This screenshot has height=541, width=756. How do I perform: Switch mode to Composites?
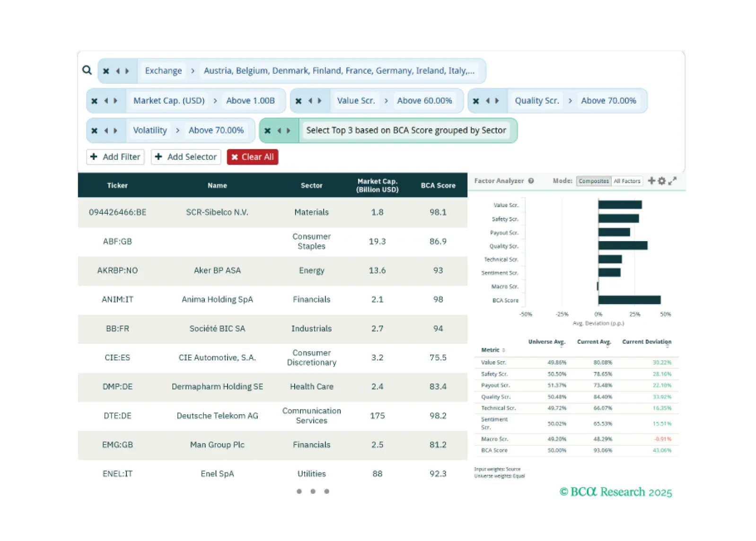click(x=593, y=181)
